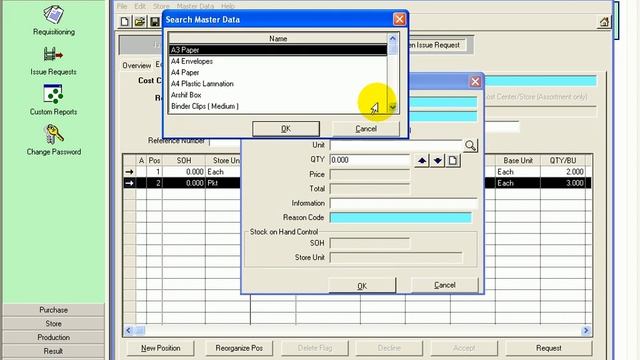The width and height of the screenshot is (640, 360).
Task: Click the New Position button
Action: tap(160, 348)
